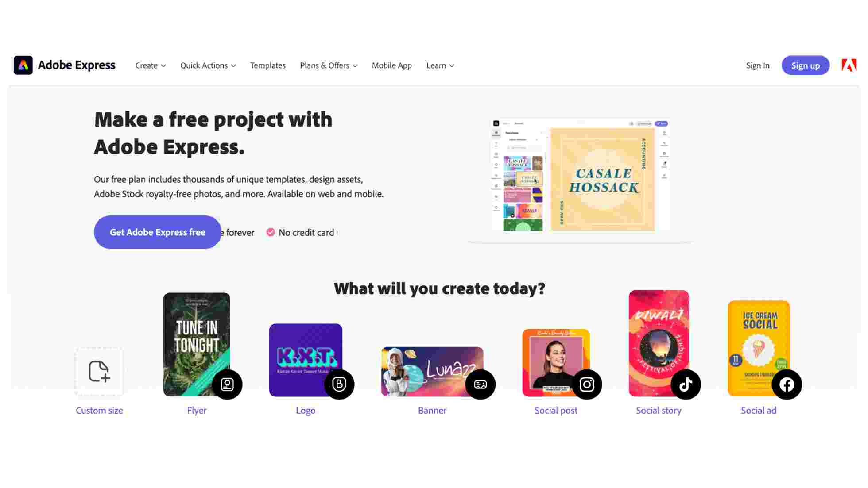Expand the Create dropdown menu
868x488 pixels.
click(150, 65)
